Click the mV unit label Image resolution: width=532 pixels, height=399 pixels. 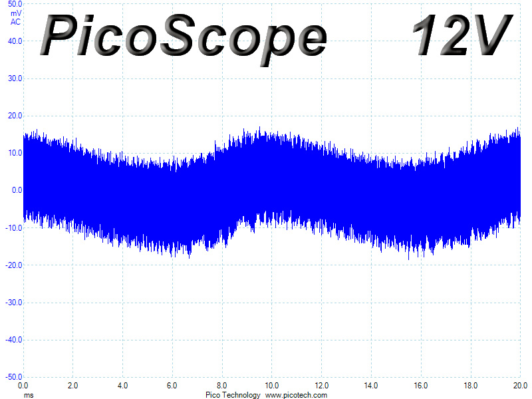click(x=16, y=13)
